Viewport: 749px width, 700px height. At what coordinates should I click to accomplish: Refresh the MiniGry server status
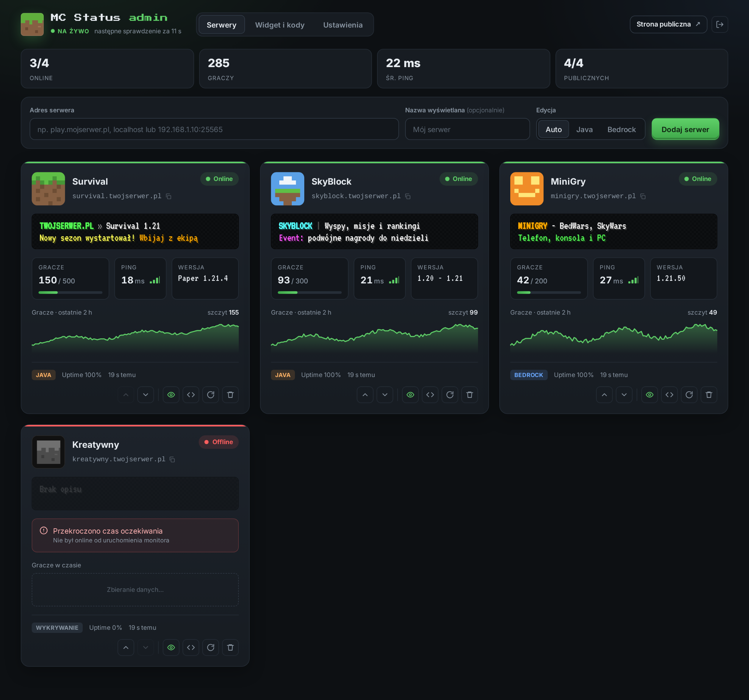pyautogui.click(x=689, y=395)
